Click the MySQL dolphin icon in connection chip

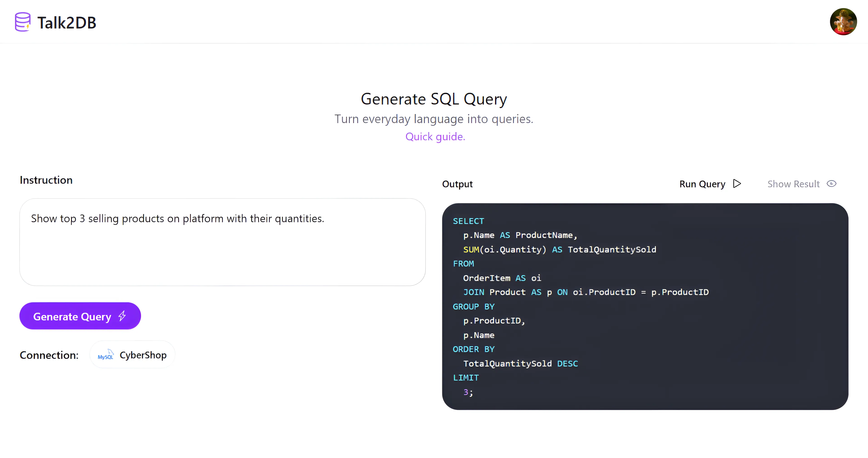[x=106, y=355]
